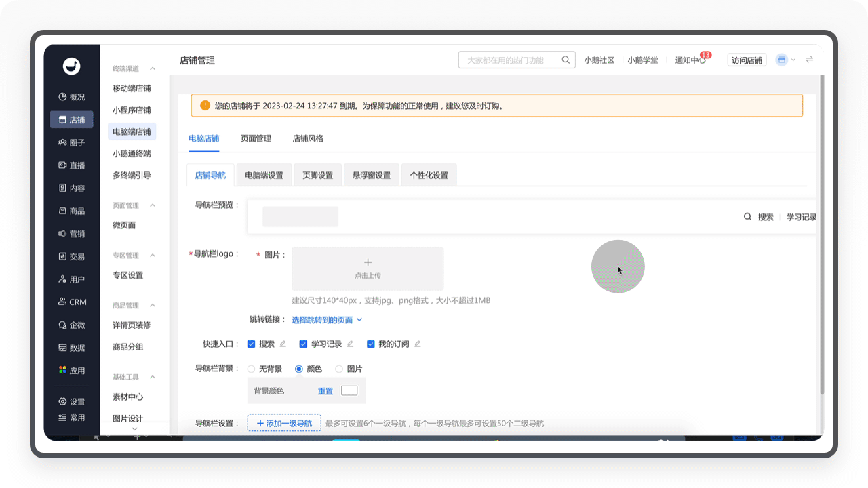This screenshot has width=868, height=488.
Task: Click the down chevron at submenu bottom
Action: pyautogui.click(x=134, y=428)
